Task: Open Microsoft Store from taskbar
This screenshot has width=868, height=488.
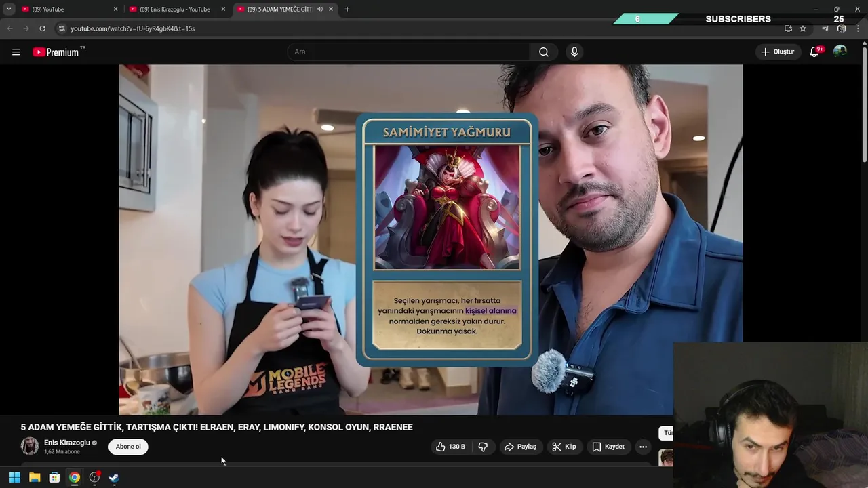Action: coord(54,478)
